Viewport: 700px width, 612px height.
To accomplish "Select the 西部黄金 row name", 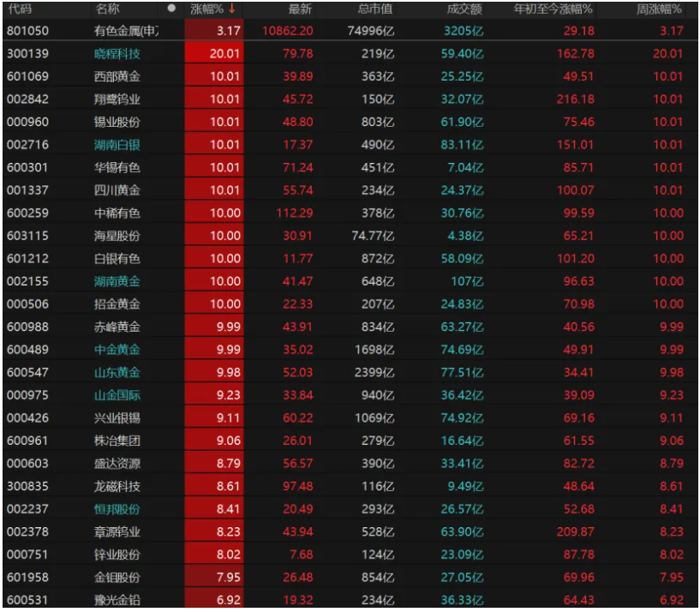I will (x=117, y=77).
